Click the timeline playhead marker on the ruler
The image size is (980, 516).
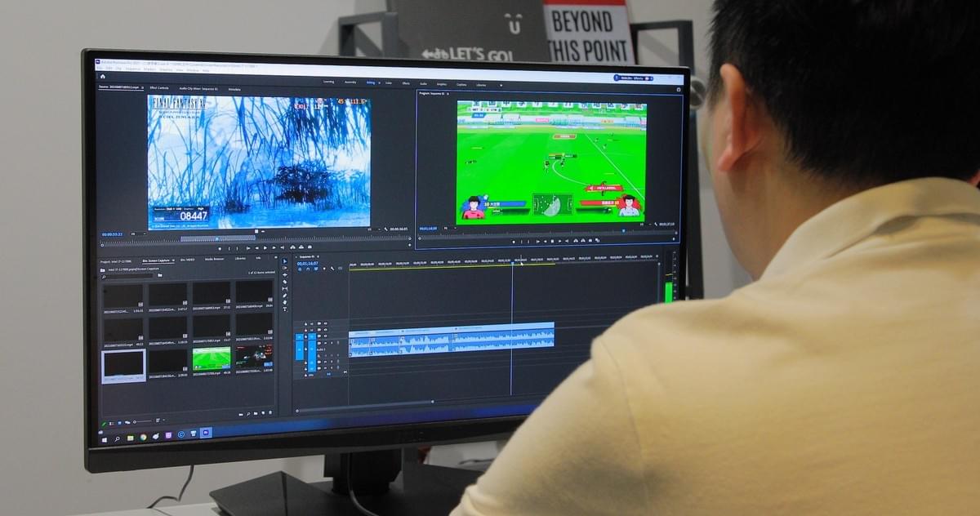click(512, 263)
